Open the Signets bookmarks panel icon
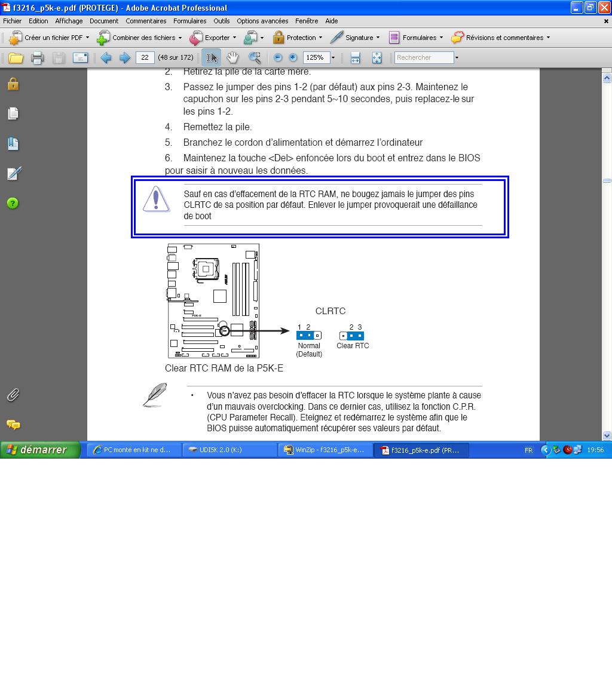The width and height of the screenshot is (612, 700). click(x=13, y=143)
